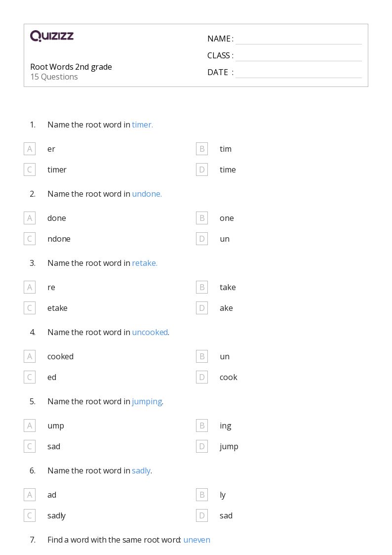Image resolution: width=392 pixels, height=555 pixels.
Task: Select box A next to 'done'
Action: click(x=30, y=218)
